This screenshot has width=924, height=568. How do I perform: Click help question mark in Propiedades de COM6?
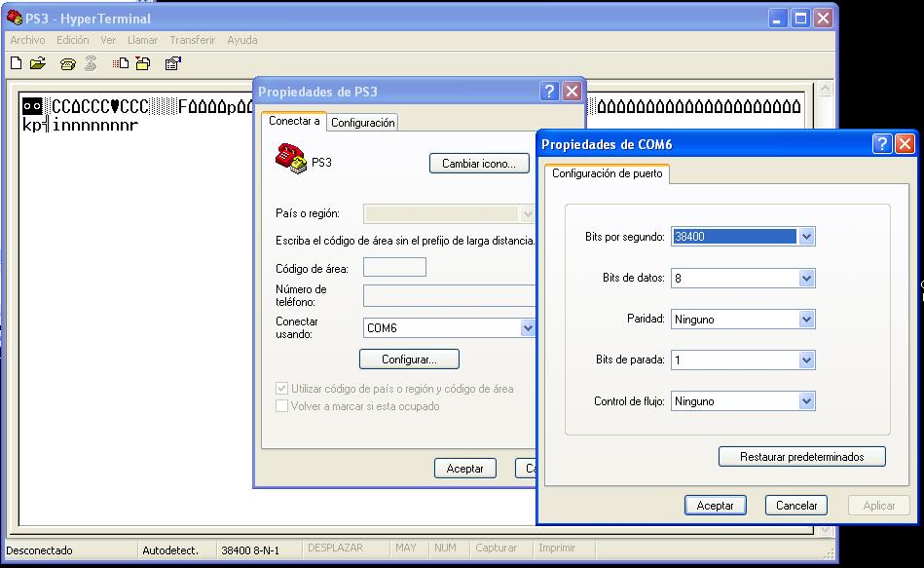point(881,144)
